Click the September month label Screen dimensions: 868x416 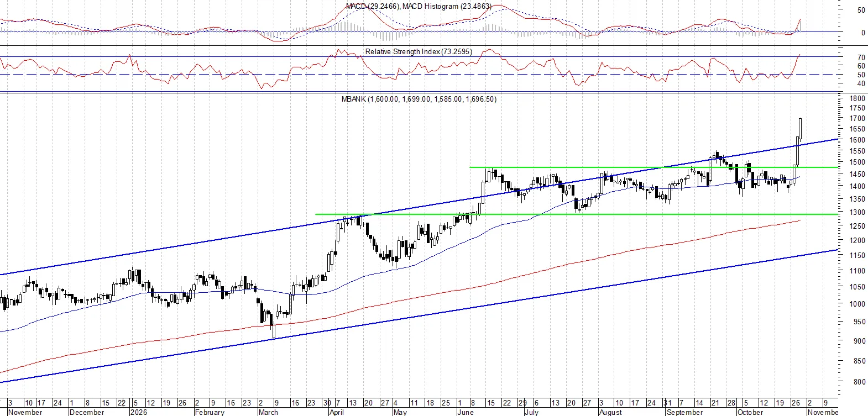click(684, 412)
